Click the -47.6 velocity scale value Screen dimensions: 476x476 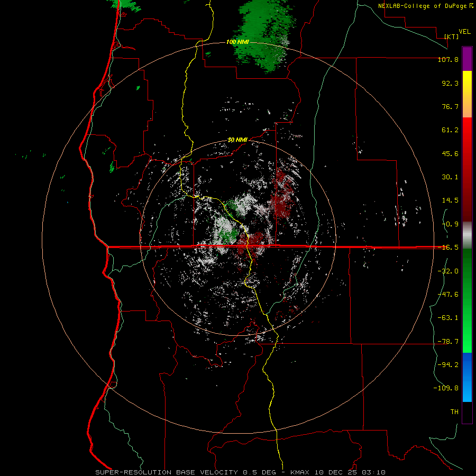coord(448,295)
